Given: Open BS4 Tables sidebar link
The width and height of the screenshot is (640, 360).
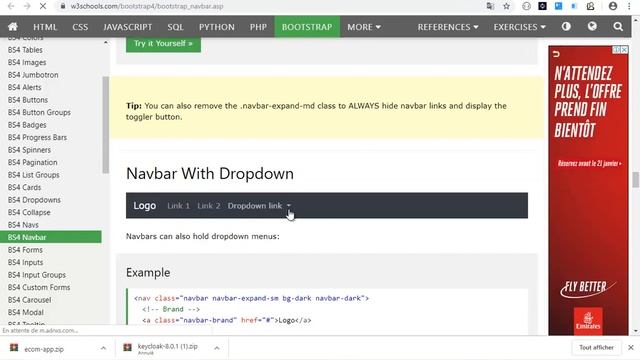Looking at the screenshot, I should pyautogui.click(x=25, y=50).
